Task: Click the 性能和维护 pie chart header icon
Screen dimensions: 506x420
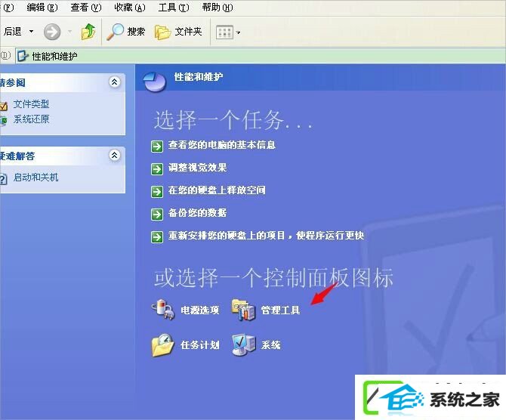Action: (x=155, y=82)
